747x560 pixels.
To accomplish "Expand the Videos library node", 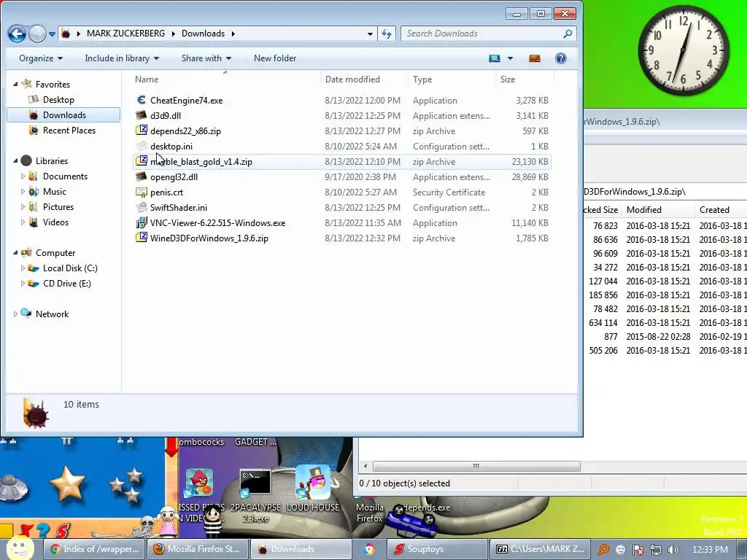I will click(x=23, y=222).
